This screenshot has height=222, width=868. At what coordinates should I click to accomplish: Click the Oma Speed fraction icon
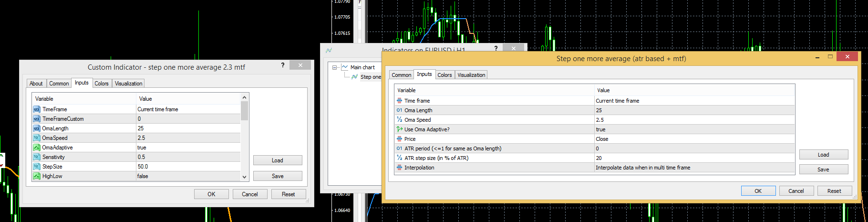400,120
